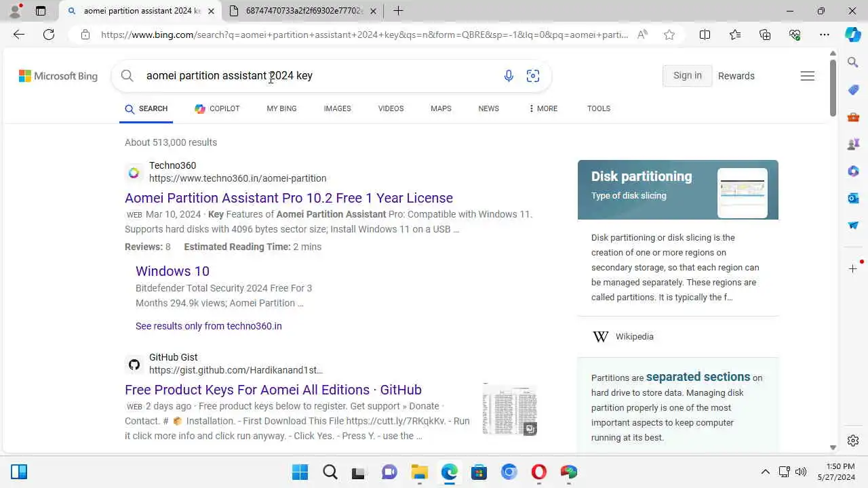Switch to the VIDEOS tab
Screen dimensions: 868x488
coord(391,108)
